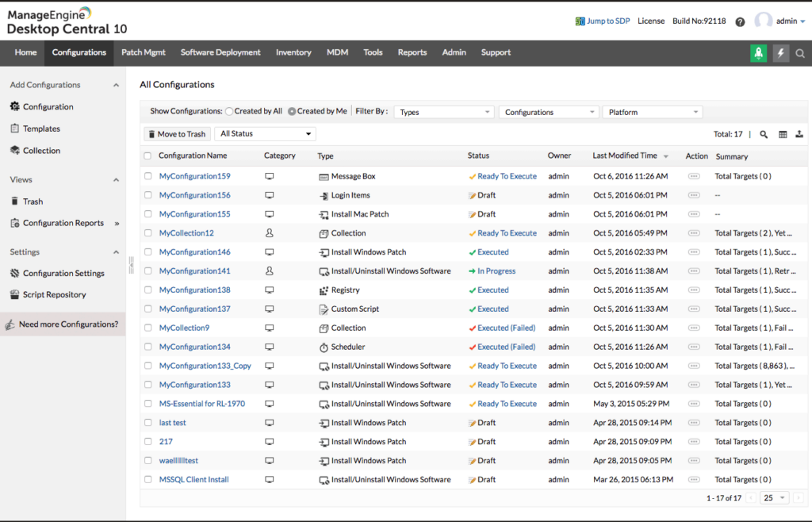Click the table search icon near Total: 17
Image resolution: width=812 pixels, height=522 pixels.
pos(764,136)
